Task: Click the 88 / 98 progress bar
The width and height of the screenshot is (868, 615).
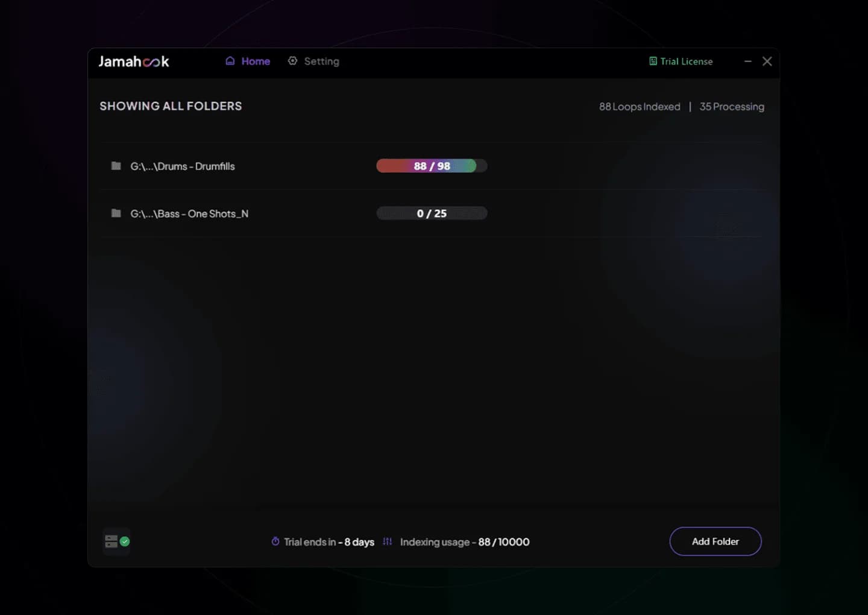Action: tap(432, 166)
